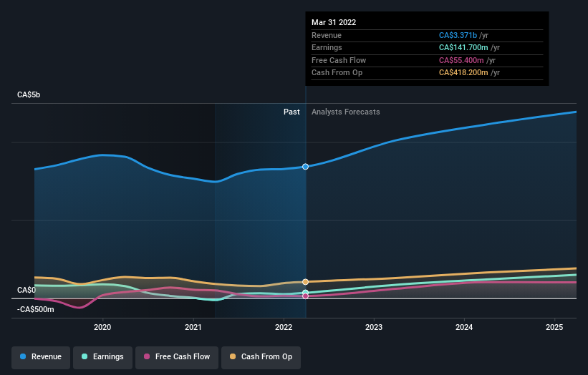Toggle the Earnings legend button
This screenshot has width=588, height=375.
[x=102, y=357]
